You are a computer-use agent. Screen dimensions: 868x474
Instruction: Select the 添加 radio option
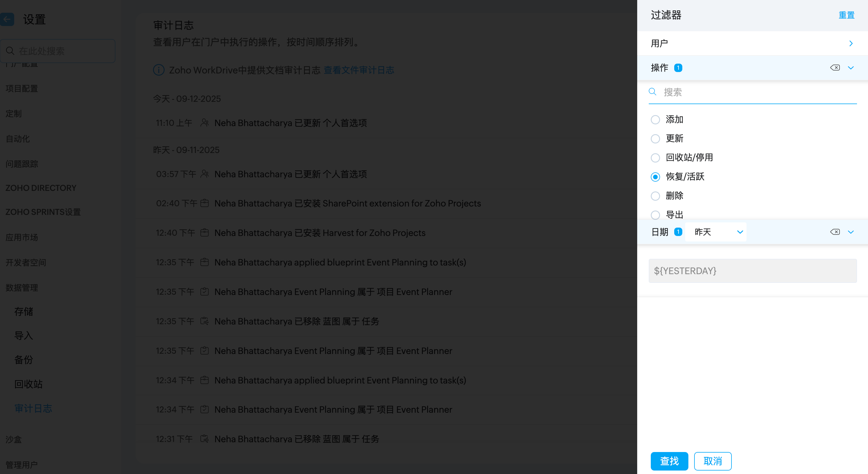click(x=655, y=120)
